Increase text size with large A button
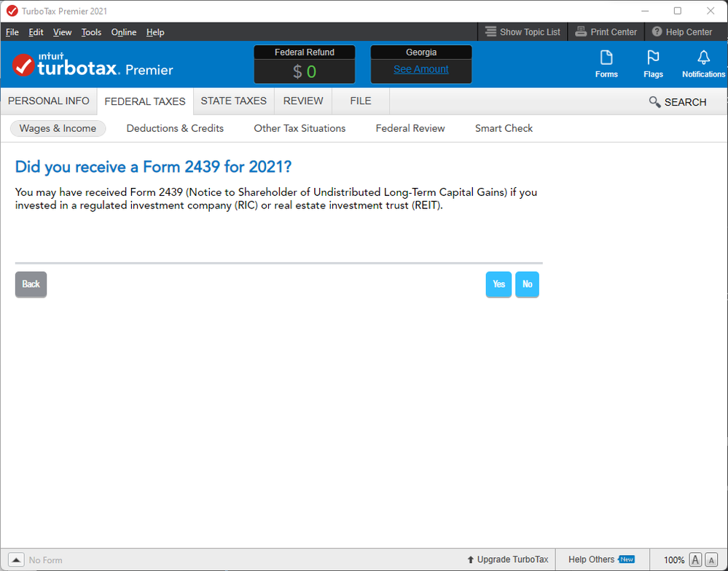The image size is (728, 571). coord(695,560)
